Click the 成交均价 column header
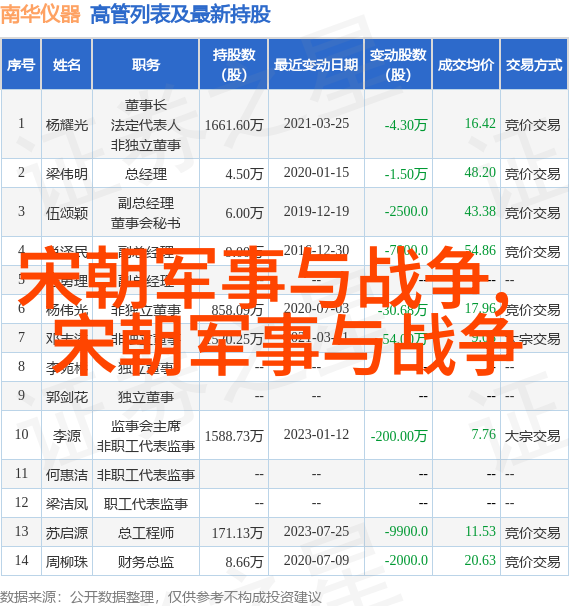569x606 pixels. point(466,64)
